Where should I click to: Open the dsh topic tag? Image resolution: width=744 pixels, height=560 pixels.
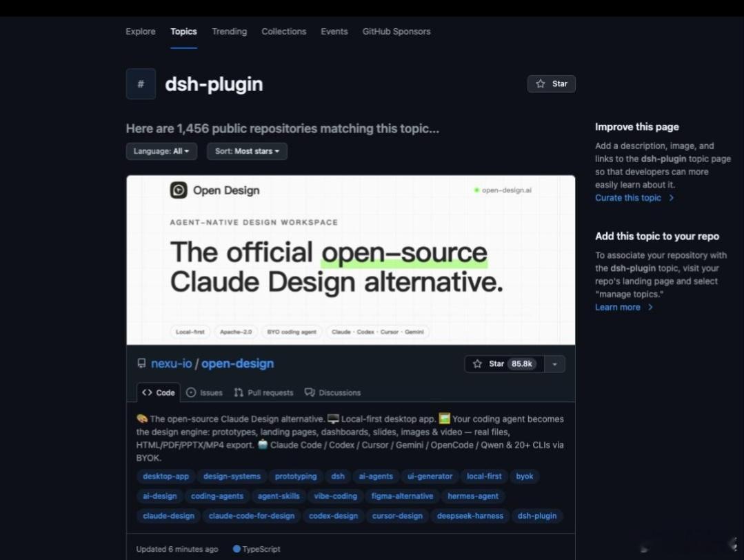coord(338,476)
